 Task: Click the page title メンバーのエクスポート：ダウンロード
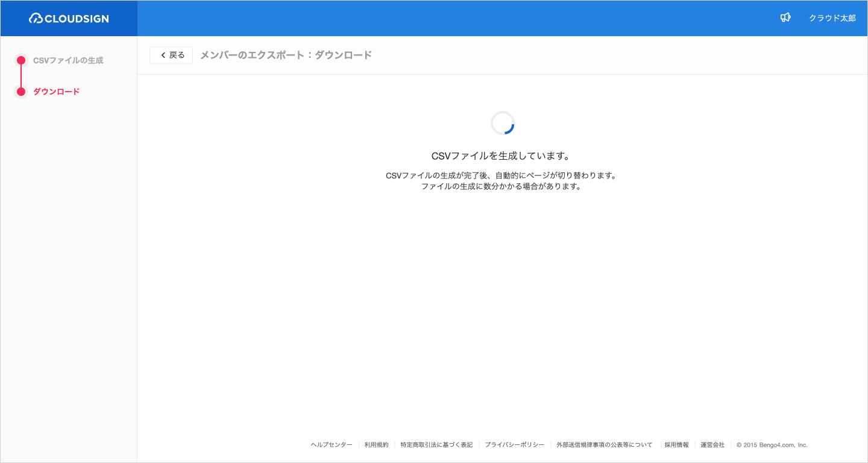(x=286, y=55)
